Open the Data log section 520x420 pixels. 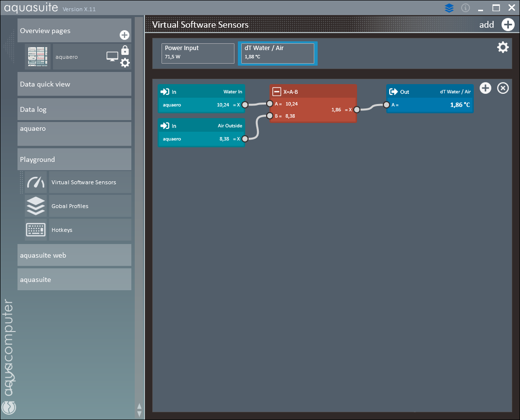click(74, 109)
